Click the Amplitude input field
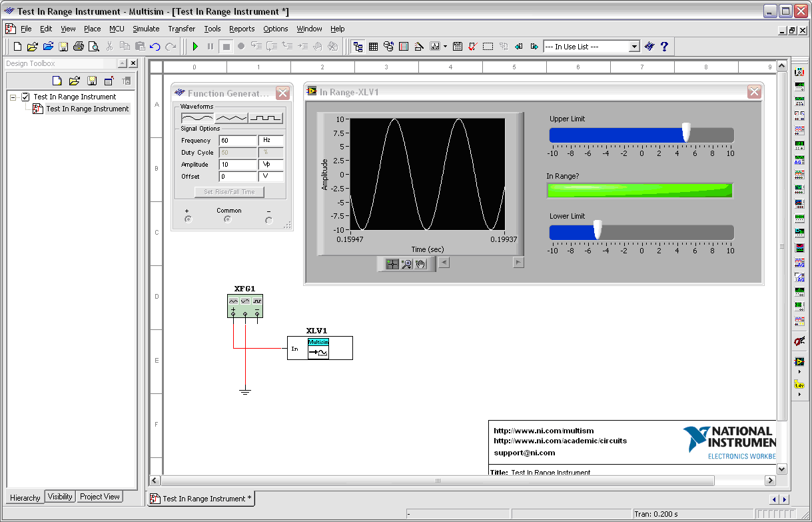This screenshot has height=522, width=812. [x=238, y=165]
